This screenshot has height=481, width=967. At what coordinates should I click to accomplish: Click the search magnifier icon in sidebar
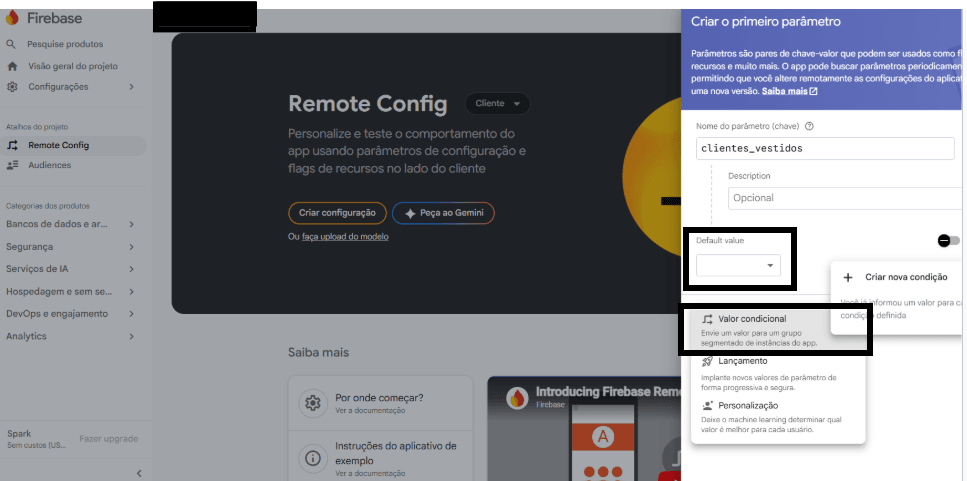coord(11,44)
